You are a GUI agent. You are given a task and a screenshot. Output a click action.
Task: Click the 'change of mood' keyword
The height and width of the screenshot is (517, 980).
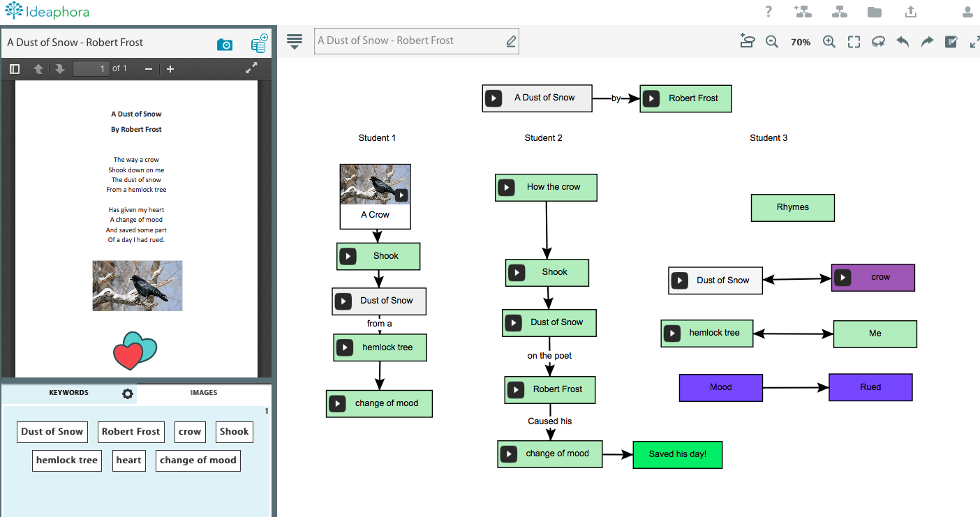tap(198, 460)
